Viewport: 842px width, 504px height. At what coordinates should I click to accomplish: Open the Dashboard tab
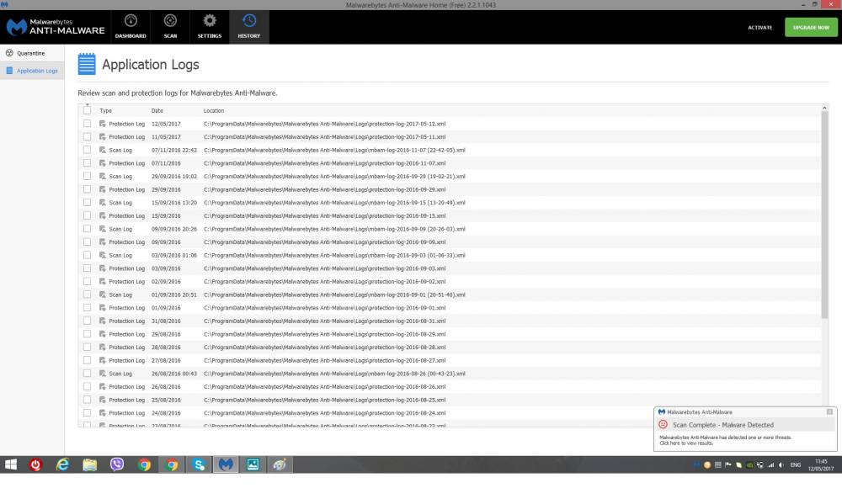[131, 27]
